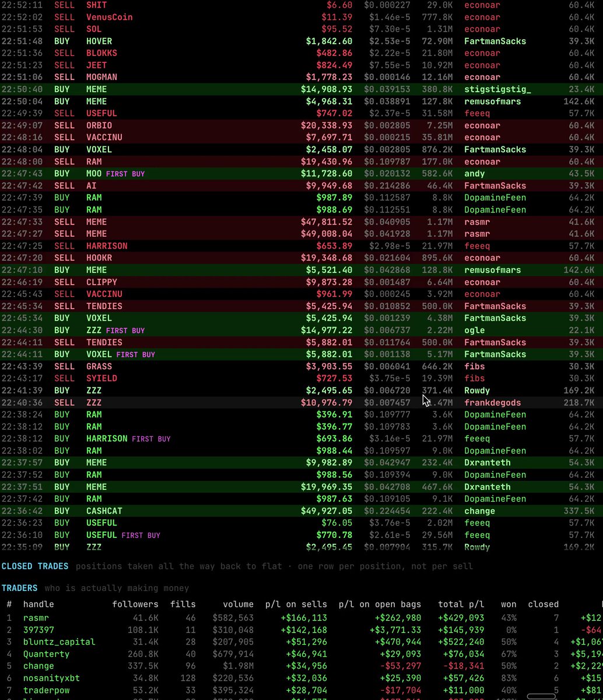
Task: Open trader traderpow in the traders table
Action: point(46,690)
